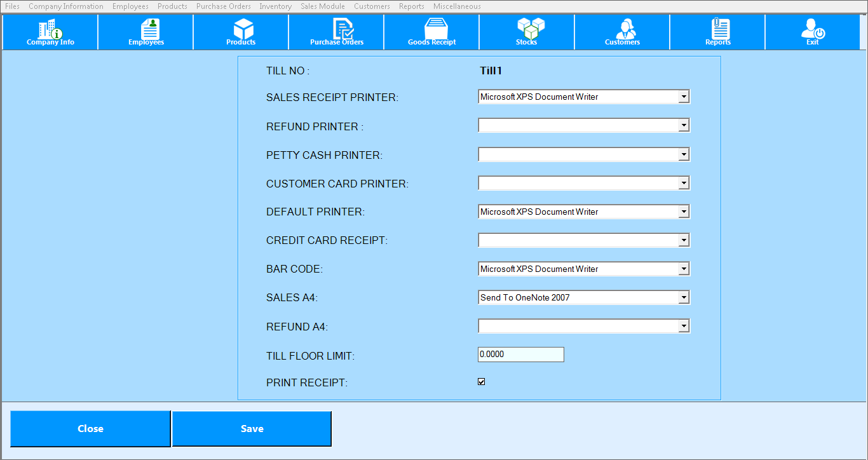Expand the Sales A4 dropdown
This screenshot has width=868, height=460.
coord(684,297)
